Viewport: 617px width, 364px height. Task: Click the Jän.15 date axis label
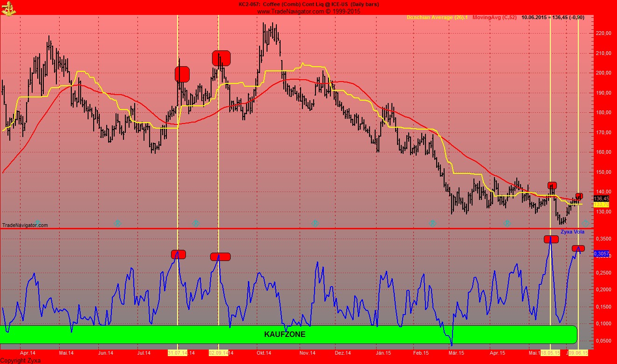pyautogui.click(x=383, y=353)
